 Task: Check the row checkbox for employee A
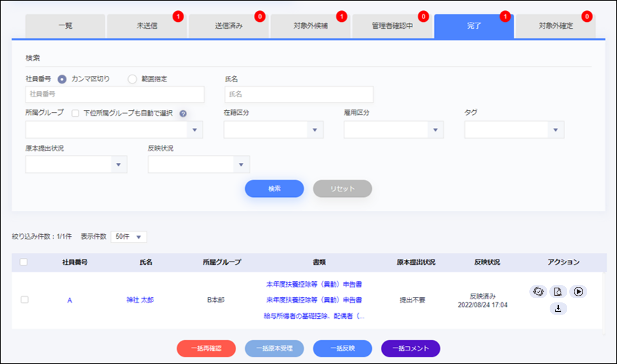(24, 300)
